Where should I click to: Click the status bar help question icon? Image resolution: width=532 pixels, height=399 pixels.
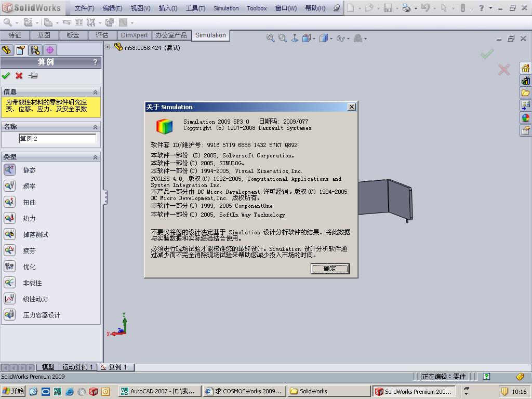point(486,376)
